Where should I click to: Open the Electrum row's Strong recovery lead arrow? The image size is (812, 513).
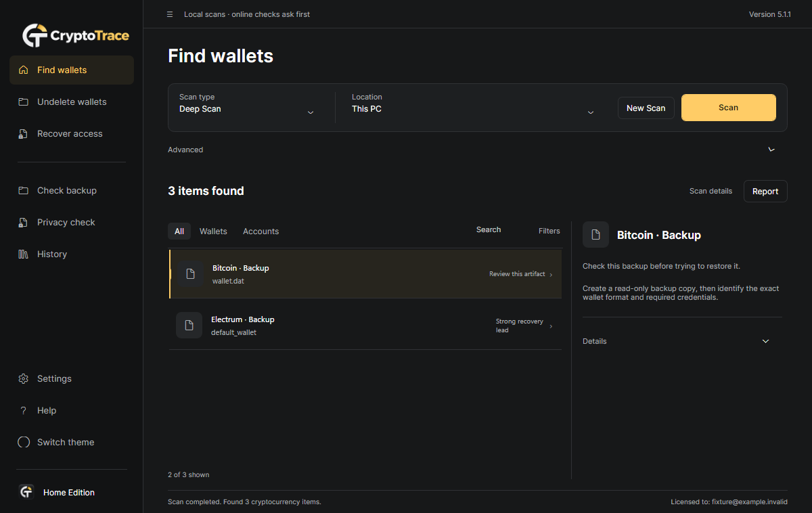click(551, 326)
